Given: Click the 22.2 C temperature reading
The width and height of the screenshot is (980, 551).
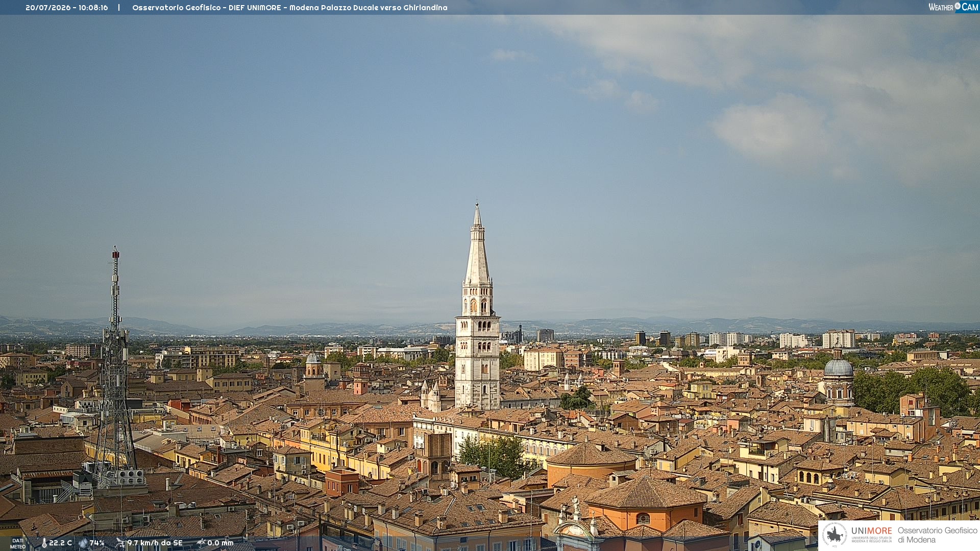Looking at the screenshot, I should (60, 543).
